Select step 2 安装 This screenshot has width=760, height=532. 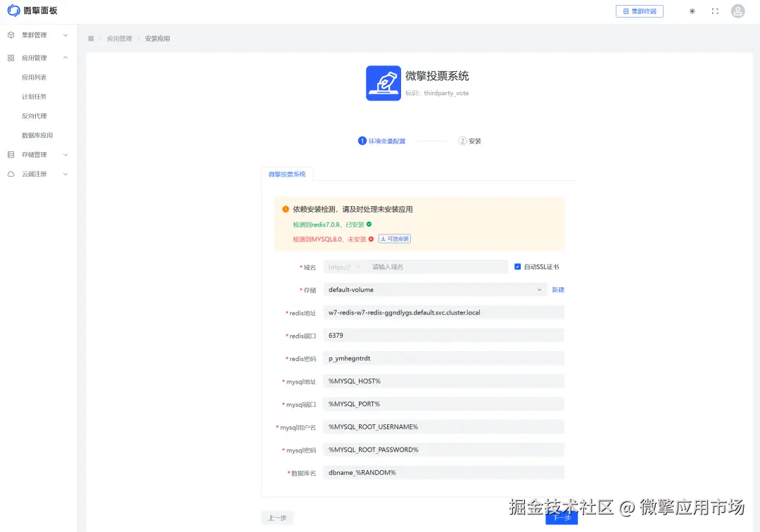click(x=469, y=141)
